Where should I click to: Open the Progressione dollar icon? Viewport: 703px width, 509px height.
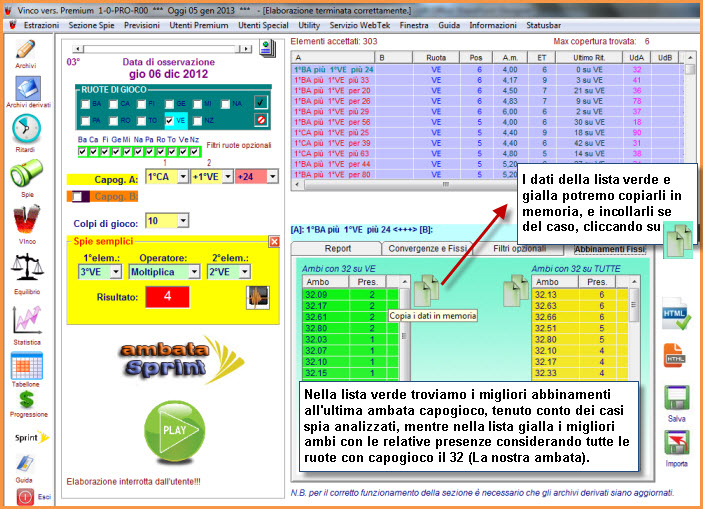pyautogui.click(x=26, y=399)
